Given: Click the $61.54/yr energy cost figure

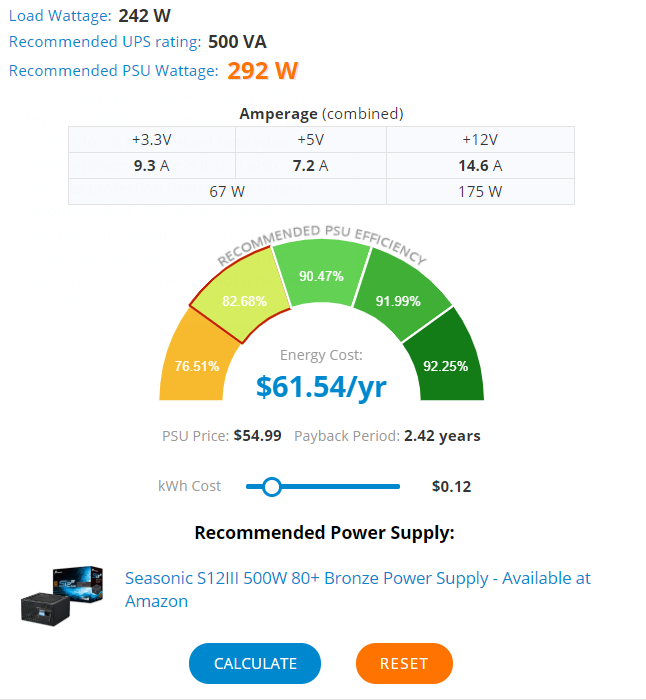Looking at the screenshot, I should pos(321,386).
